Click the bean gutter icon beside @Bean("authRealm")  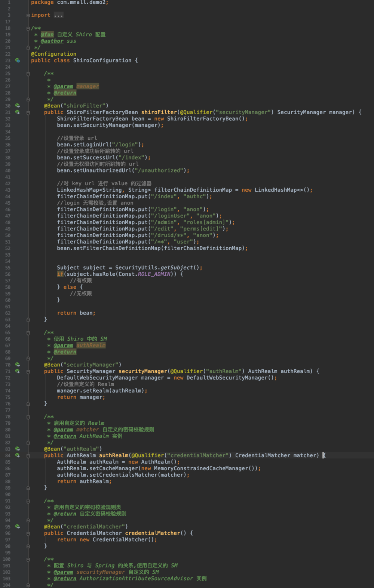tap(18, 449)
